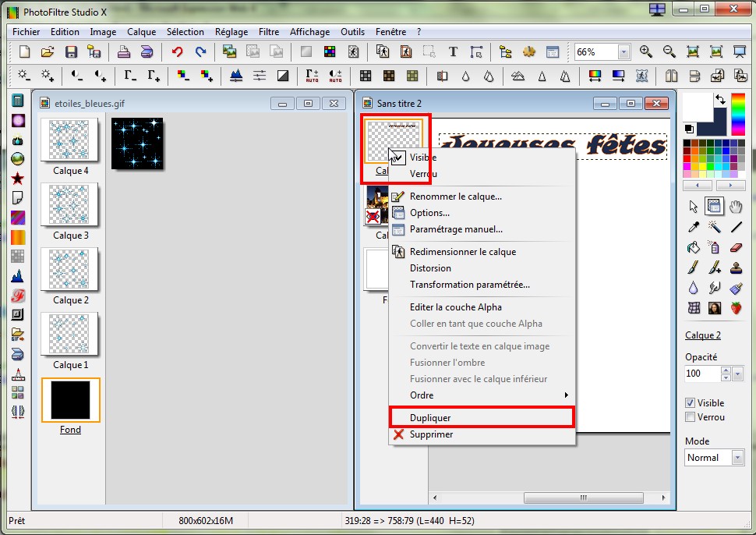Open the Options... entry
The height and width of the screenshot is (535, 756).
coord(482,213)
